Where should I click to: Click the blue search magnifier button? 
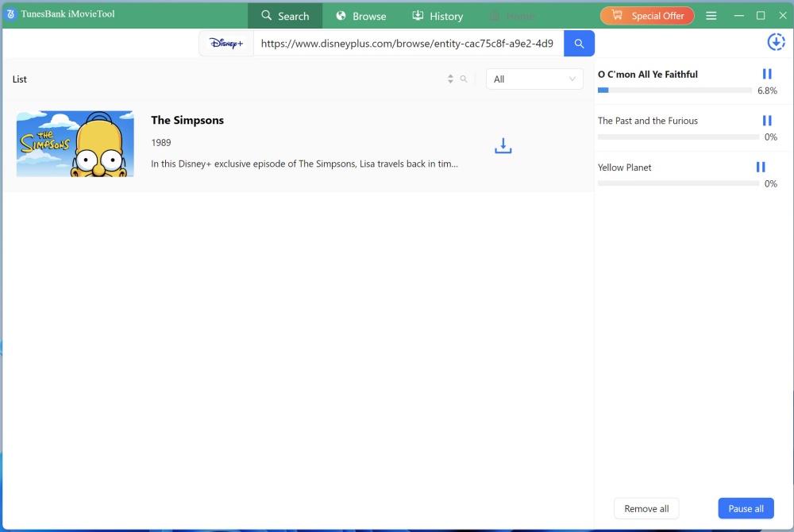pyautogui.click(x=579, y=44)
